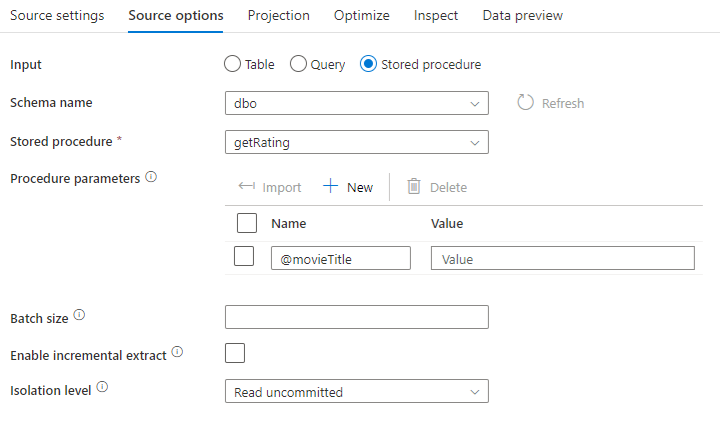Open the Data preview tab
This screenshot has height=423, width=720.
[x=522, y=15]
